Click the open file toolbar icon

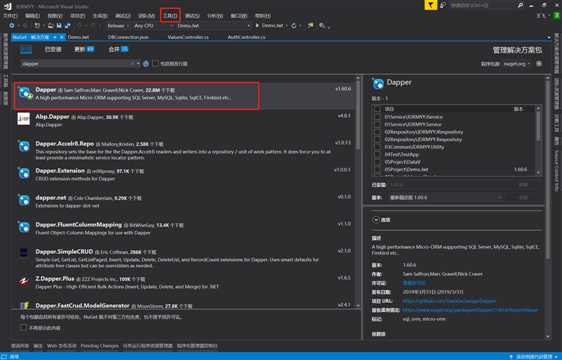(51, 25)
